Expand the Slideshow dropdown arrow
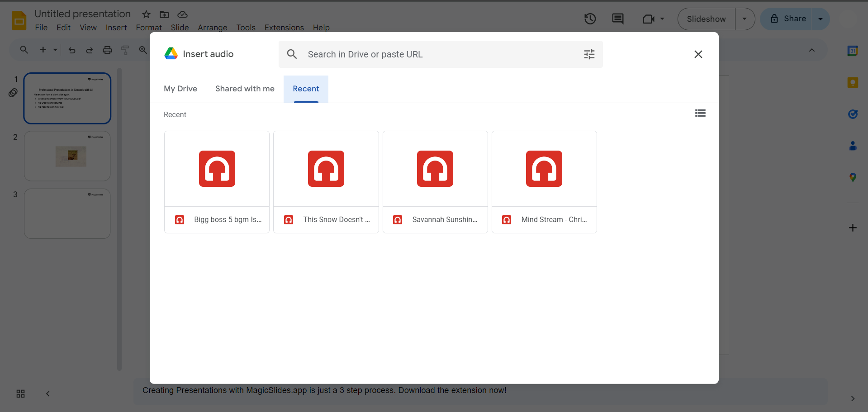The height and width of the screenshot is (412, 868). pyautogui.click(x=745, y=19)
